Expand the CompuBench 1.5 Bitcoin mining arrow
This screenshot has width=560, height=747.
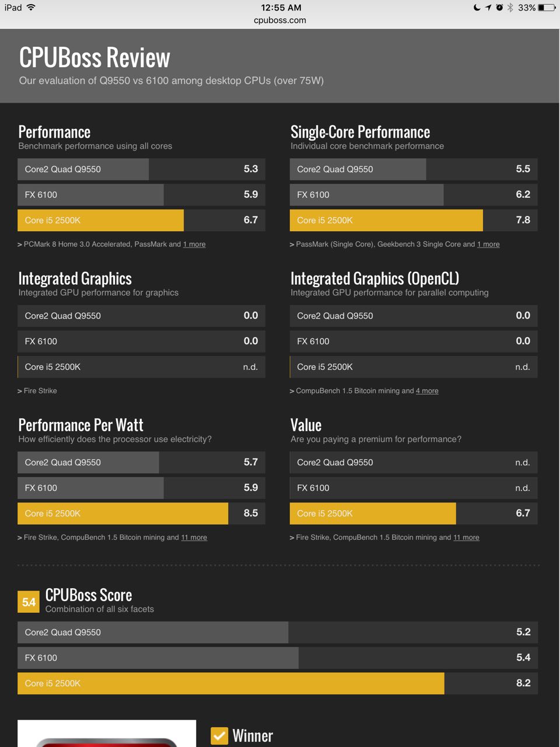click(x=292, y=391)
